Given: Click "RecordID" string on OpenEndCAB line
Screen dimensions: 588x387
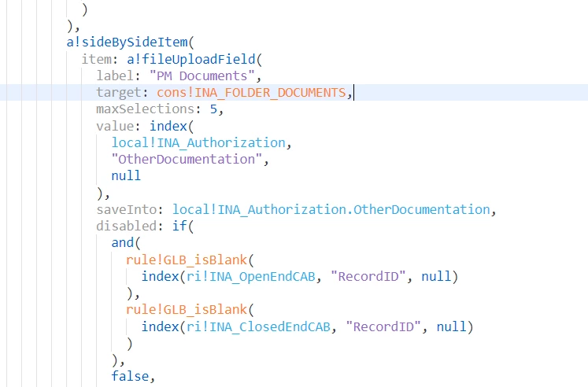Looking at the screenshot, I should [368, 276].
